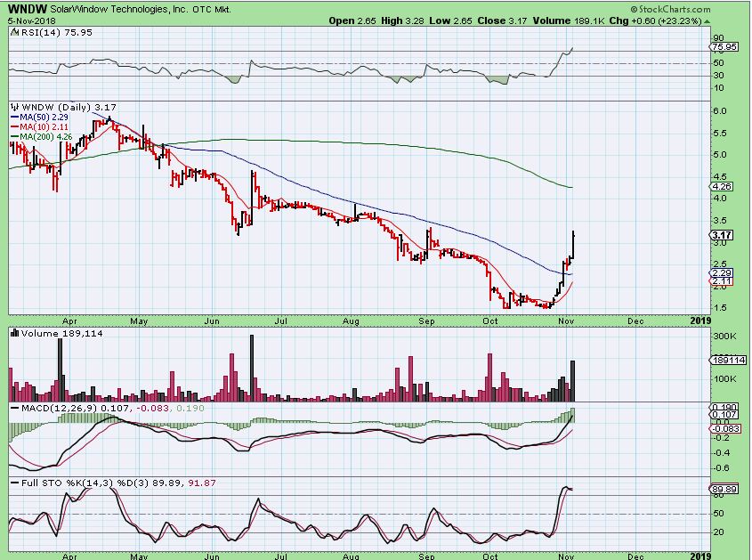Click the dash icon before the Full STO label
The width and height of the screenshot is (752, 560).
[x=14, y=483]
